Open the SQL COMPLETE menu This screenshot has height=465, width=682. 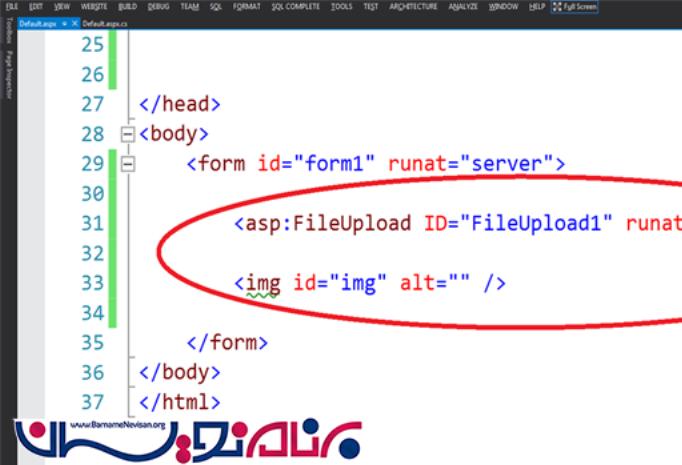(x=296, y=7)
